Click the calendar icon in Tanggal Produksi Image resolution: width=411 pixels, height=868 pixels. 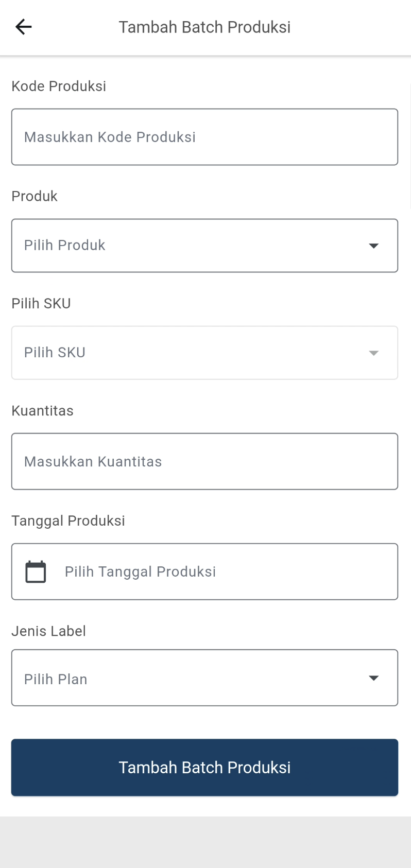click(x=36, y=571)
